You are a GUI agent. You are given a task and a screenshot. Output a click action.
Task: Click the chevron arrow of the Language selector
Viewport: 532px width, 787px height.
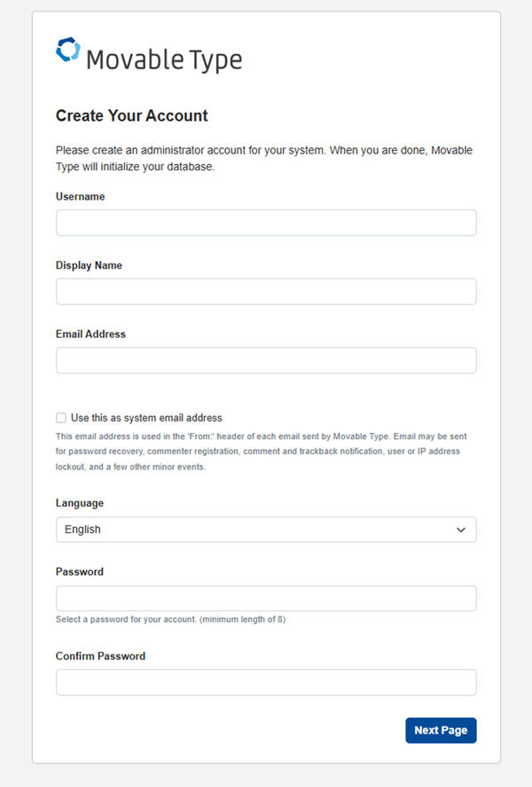461,530
